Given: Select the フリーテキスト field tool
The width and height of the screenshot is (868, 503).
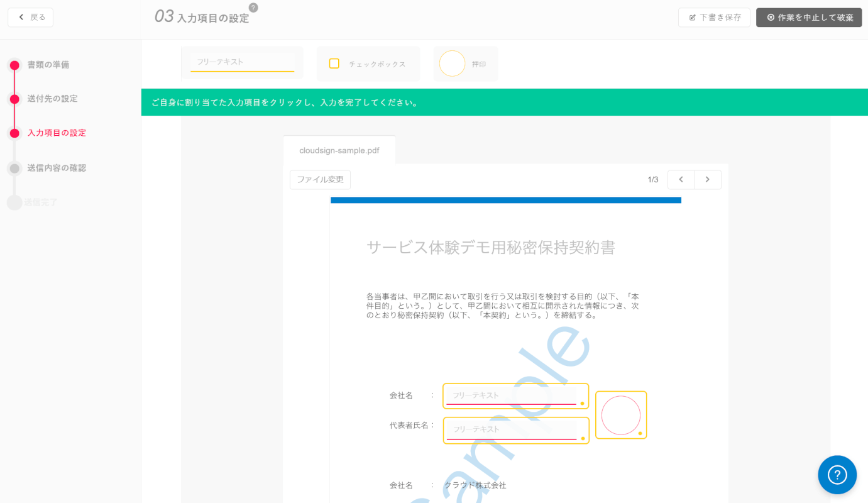Looking at the screenshot, I should [242, 62].
